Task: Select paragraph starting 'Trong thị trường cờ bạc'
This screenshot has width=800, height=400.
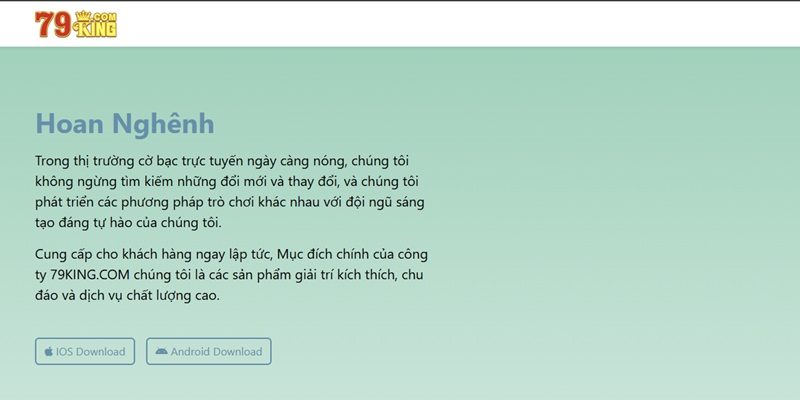Action: (230, 192)
